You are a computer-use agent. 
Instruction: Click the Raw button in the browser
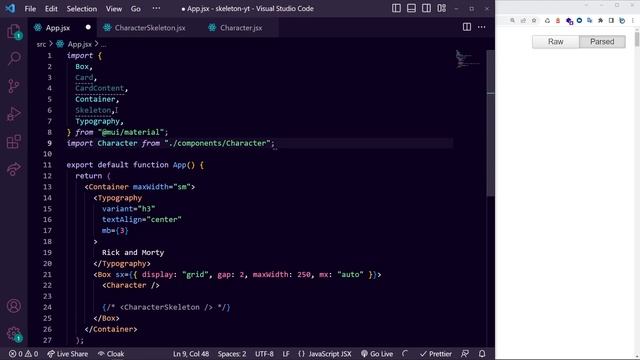pyautogui.click(x=556, y=42)
